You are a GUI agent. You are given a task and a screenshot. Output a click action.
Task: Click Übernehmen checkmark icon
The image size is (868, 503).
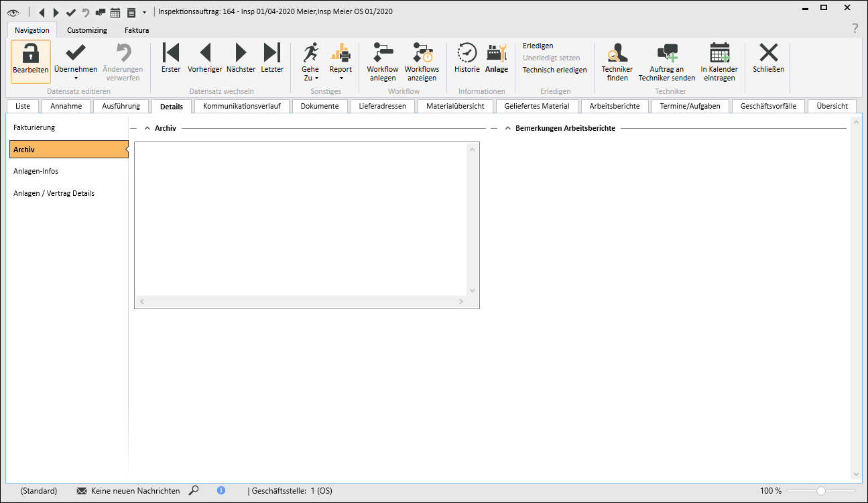click(x=76, y=52)
